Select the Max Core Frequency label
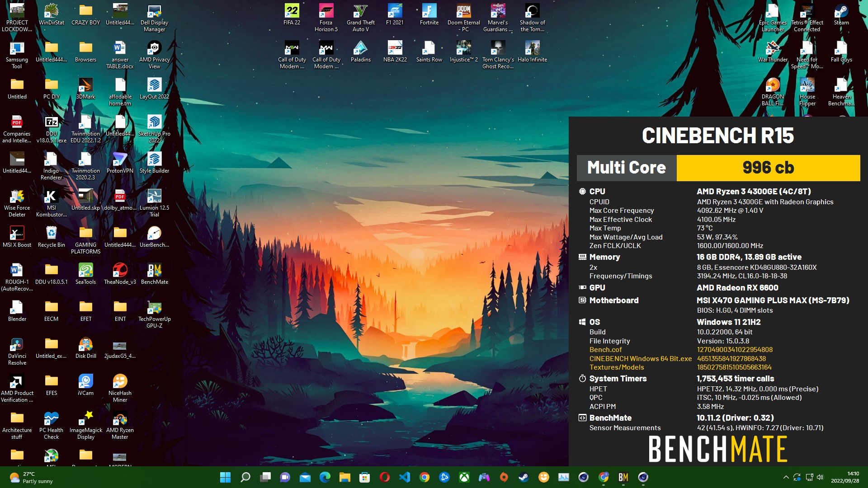868x488 pixels. click(x=621, y=211)
